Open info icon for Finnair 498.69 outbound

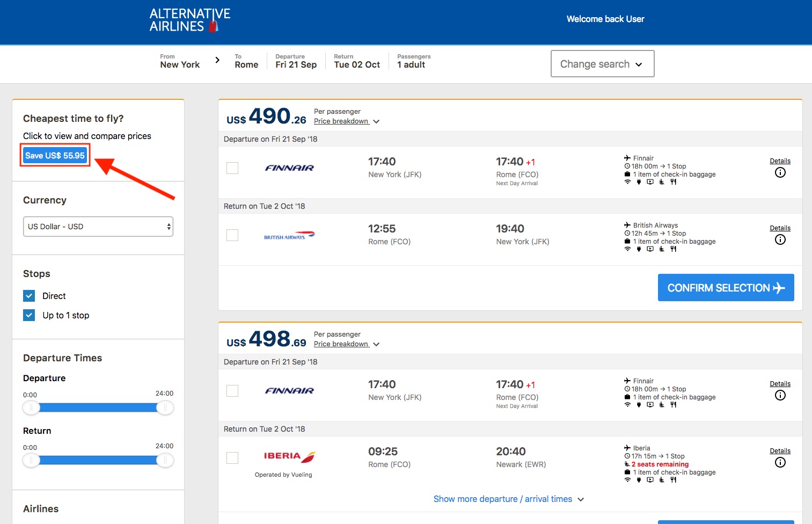(780, 395)
